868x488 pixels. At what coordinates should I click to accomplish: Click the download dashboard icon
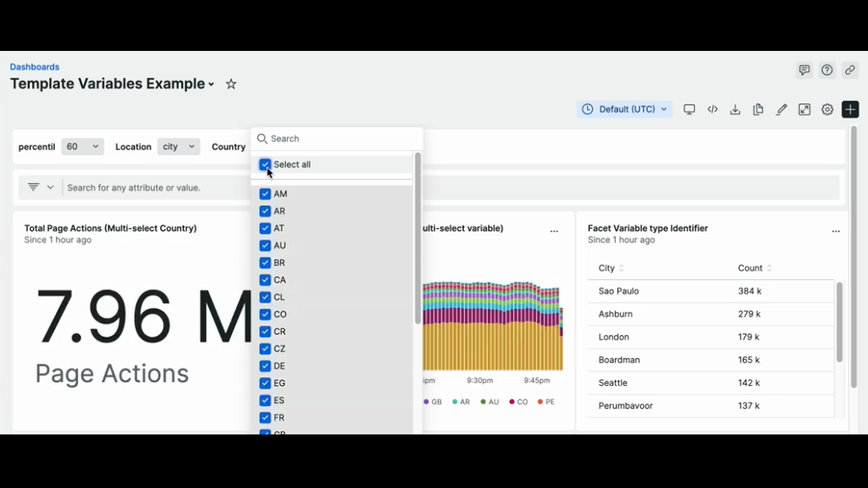(735, 109)
